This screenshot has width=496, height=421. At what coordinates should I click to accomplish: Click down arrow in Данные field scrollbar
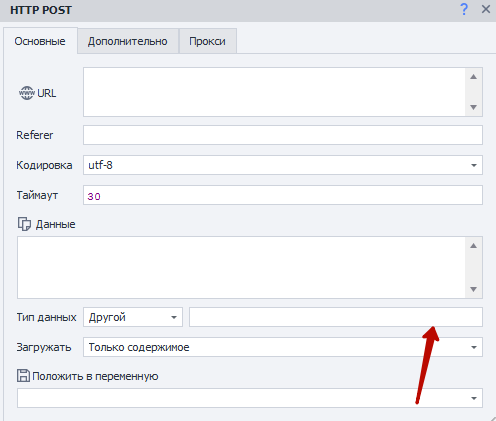pos(473,289)
